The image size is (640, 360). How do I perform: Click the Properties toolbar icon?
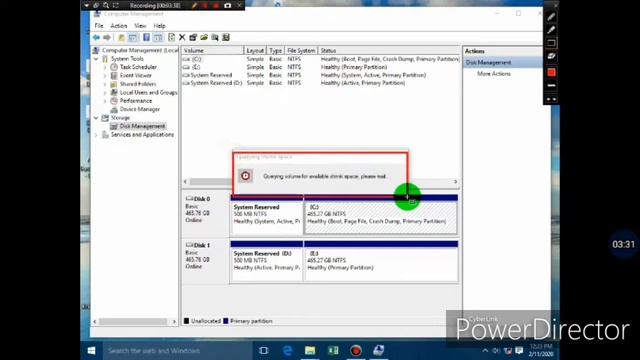pyautogui.click(x=193, y=38)
